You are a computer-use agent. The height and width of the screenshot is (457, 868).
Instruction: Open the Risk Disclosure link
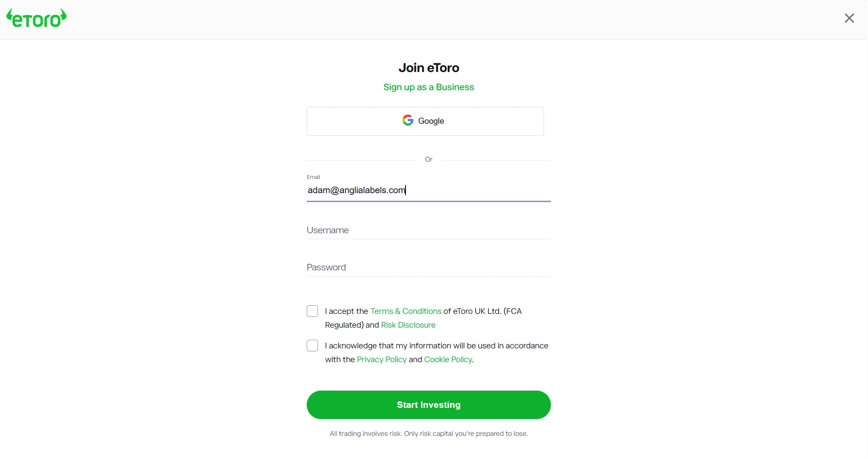point(408,325)
